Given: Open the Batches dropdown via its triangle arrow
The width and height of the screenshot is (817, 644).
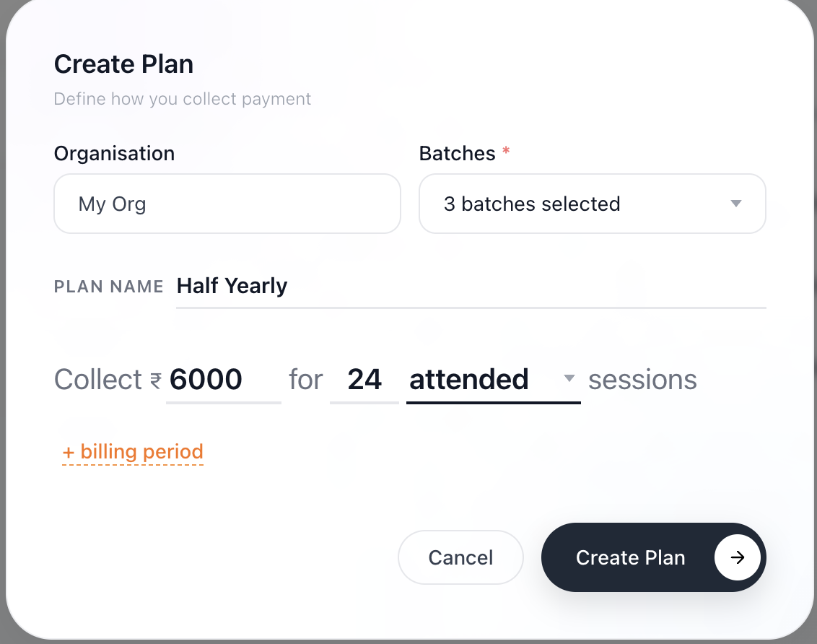Looking at the screenshot, I should (x=735, y=204).
